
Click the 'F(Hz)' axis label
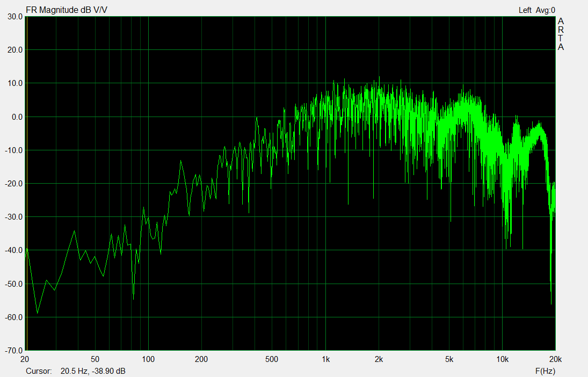545,371
